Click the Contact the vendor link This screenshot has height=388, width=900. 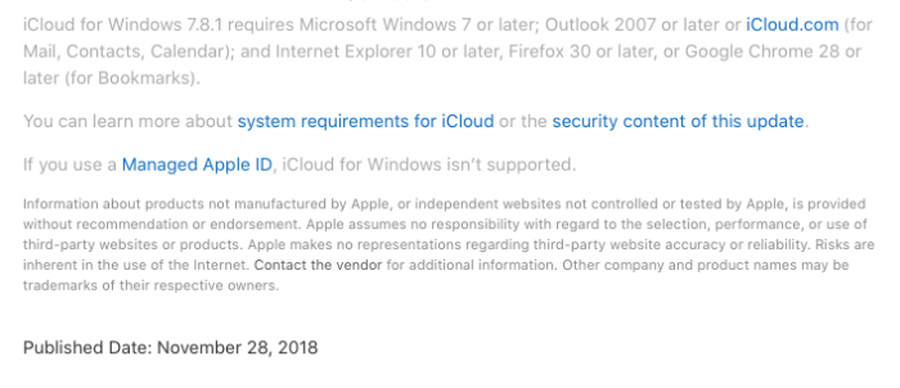318,266
